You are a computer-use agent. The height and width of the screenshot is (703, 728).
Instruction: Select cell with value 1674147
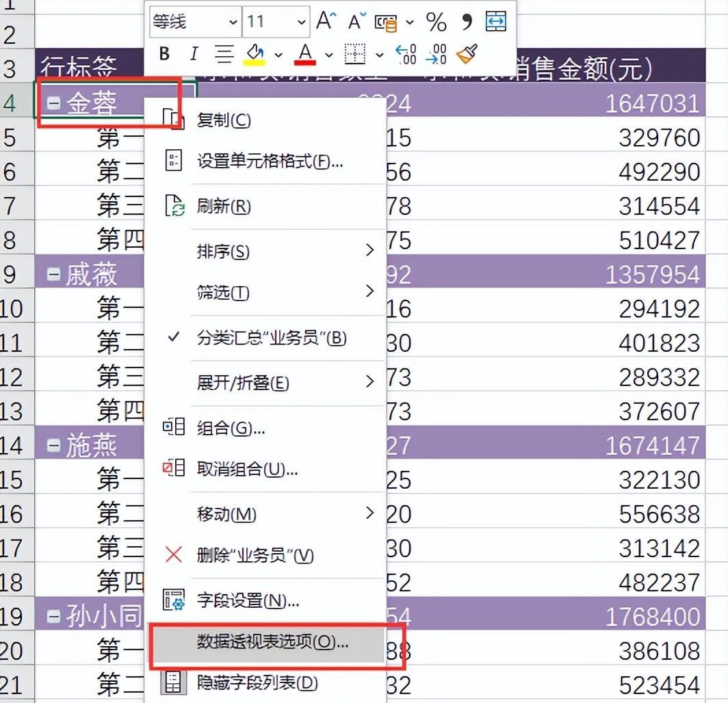click(652, 446)
